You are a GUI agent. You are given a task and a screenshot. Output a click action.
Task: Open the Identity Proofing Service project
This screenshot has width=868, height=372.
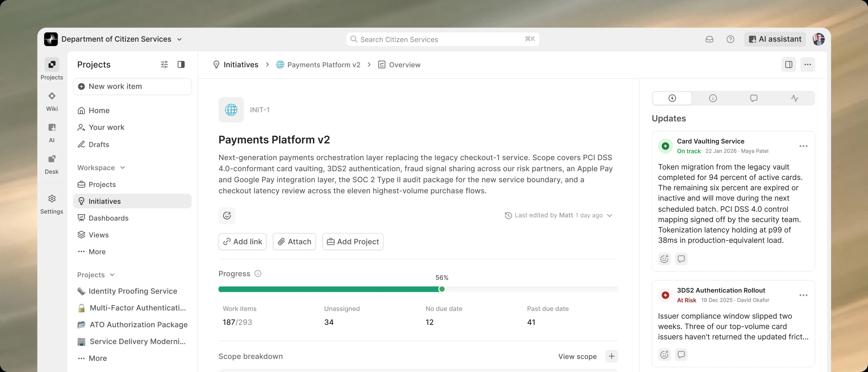[x=132, y=291]
